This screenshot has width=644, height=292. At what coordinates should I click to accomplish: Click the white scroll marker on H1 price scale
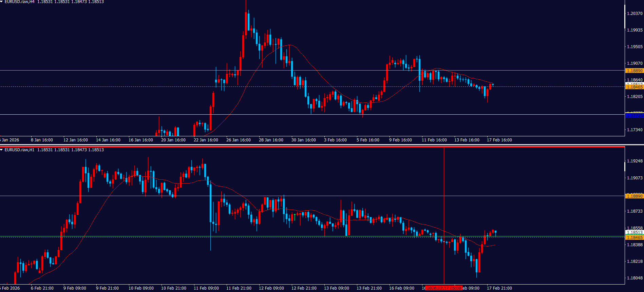pyautogui.click(x=625, y=167)
